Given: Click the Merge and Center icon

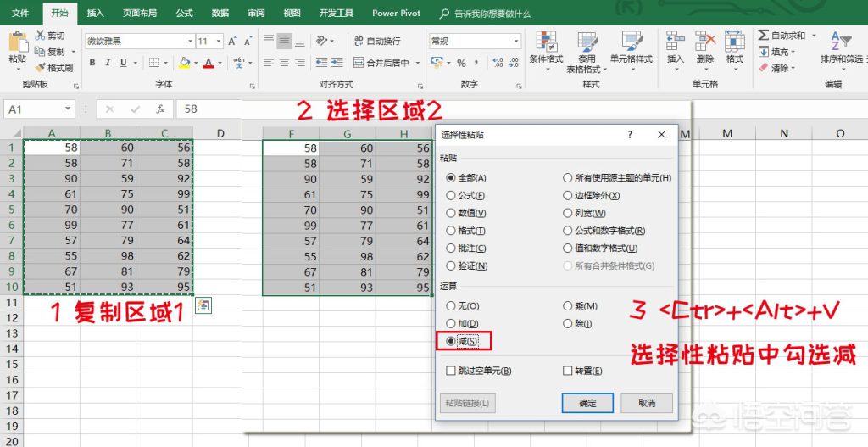Looking at the screenshot, I should [x=359, y=63].
